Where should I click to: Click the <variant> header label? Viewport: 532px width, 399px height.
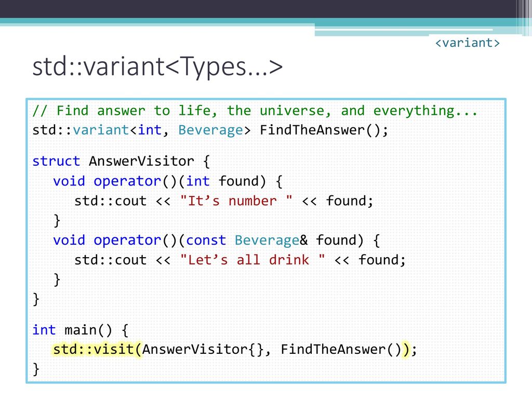pyautogui.click(x=468, y=43)
